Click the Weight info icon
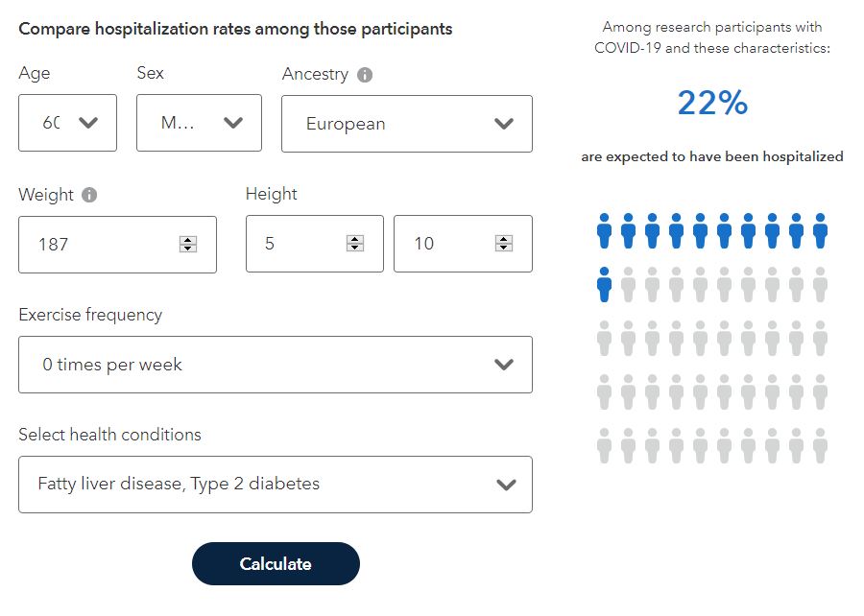Screen dimensions: 864x616 click(89, 195)
